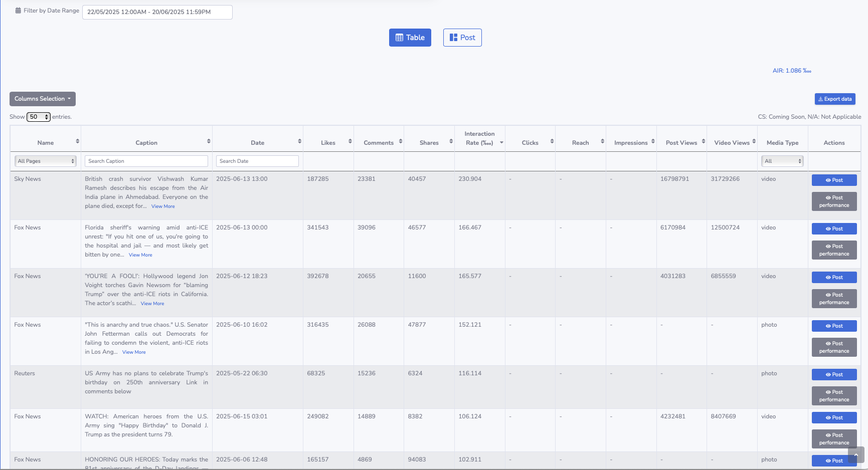Image resolution: width=868 pixels, height=470 pixels.
Task: Sort table by Name column arrows
Action: tap(77, 141)
